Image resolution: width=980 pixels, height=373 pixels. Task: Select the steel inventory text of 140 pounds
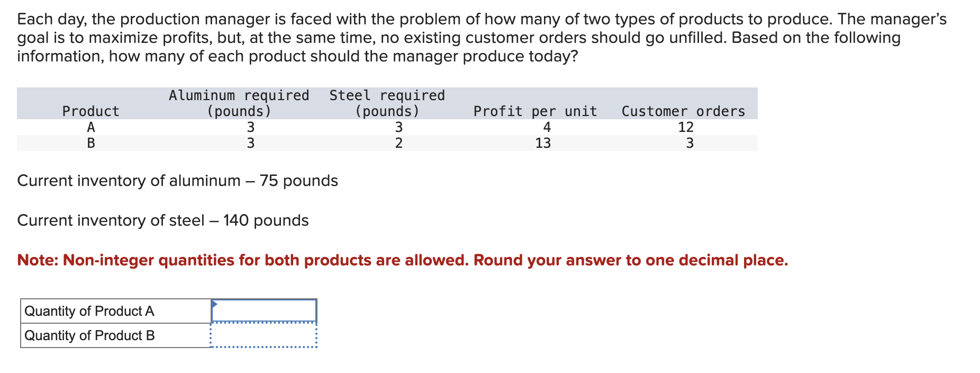pos(162,221)
